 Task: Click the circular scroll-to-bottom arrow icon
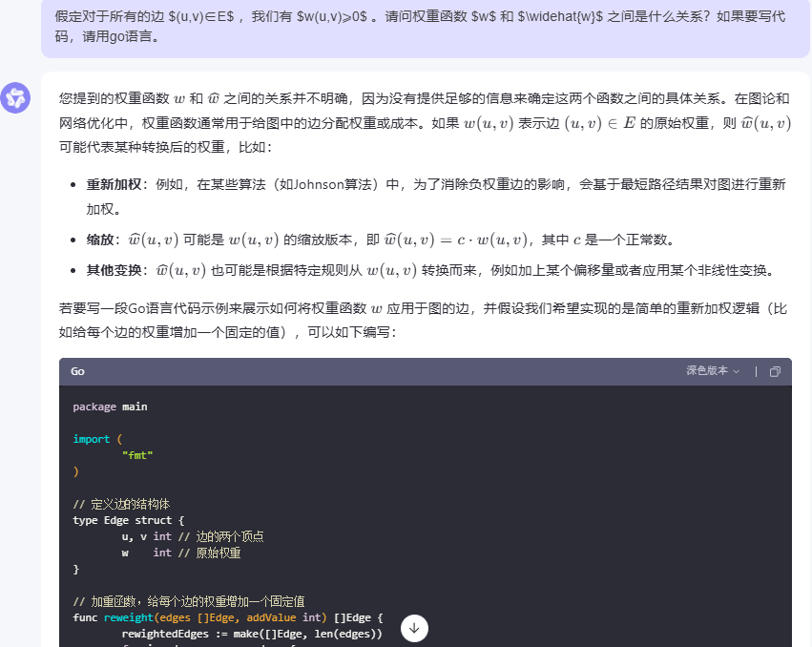coord(414,628)
